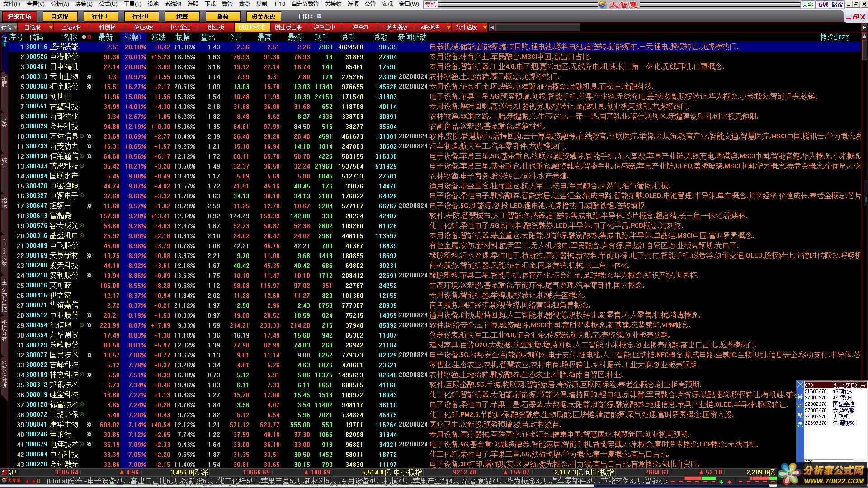Image resolution: width=868 pixels, height=488 pixels.
Task: Switch to the 板块指数 tab
Action: (397, 28)
